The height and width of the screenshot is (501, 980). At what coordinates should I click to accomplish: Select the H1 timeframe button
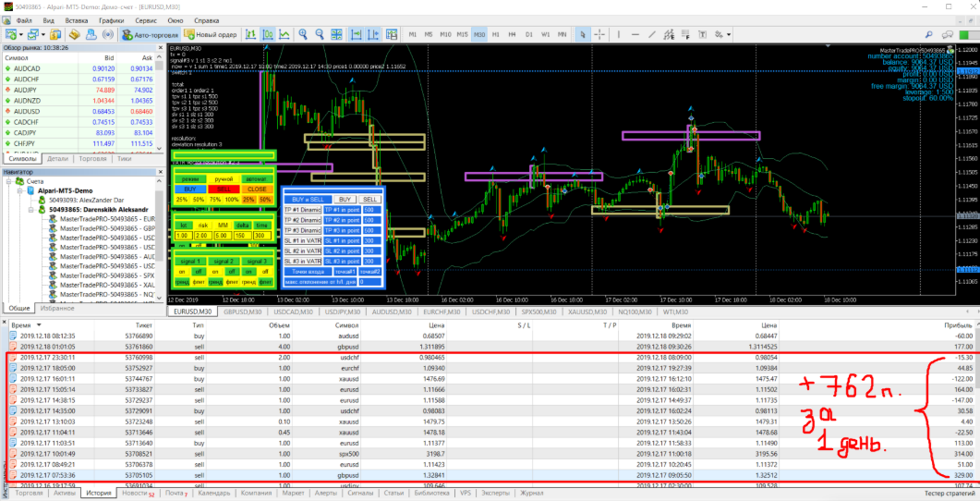coord(496,34)
